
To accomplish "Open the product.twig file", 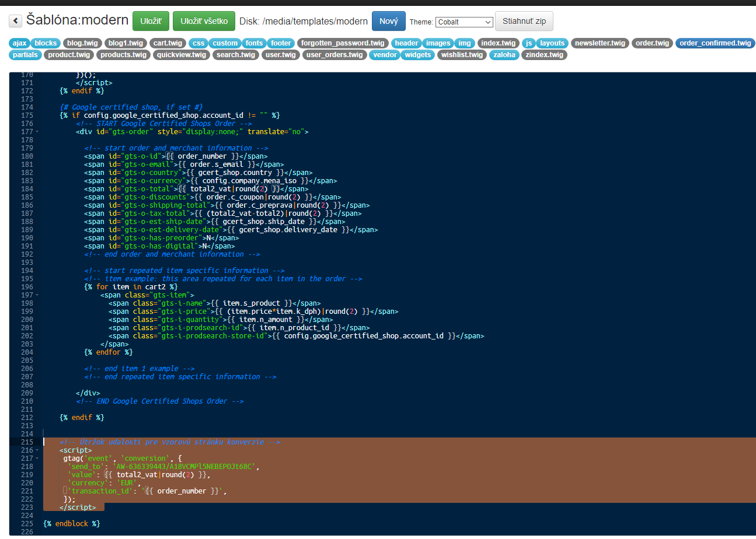I will (69, 55).
